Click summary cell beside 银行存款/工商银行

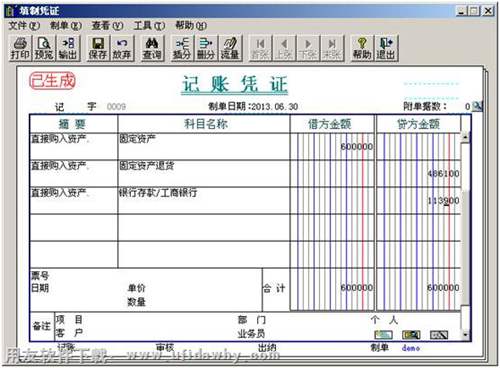point(74,200)
